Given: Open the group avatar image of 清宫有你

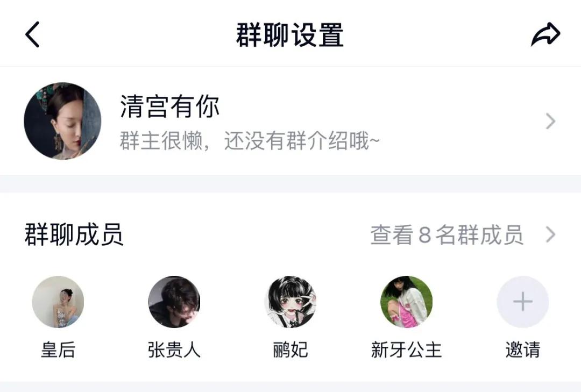Looking at the screenshot, I should coord(63,120).
